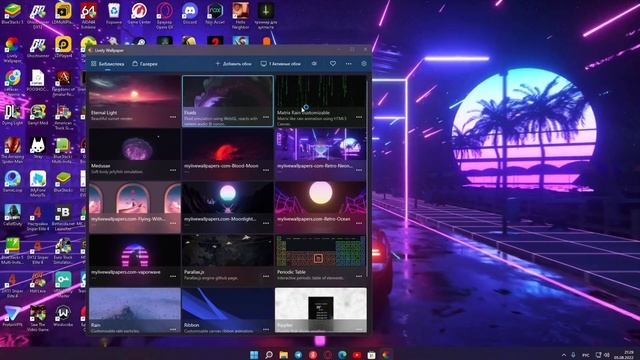The height and width of the screenshot is (360, 640).
Task: Open Microsoft Edge from the taskbar
Action: pyautogui.click(x=342, y=355)
